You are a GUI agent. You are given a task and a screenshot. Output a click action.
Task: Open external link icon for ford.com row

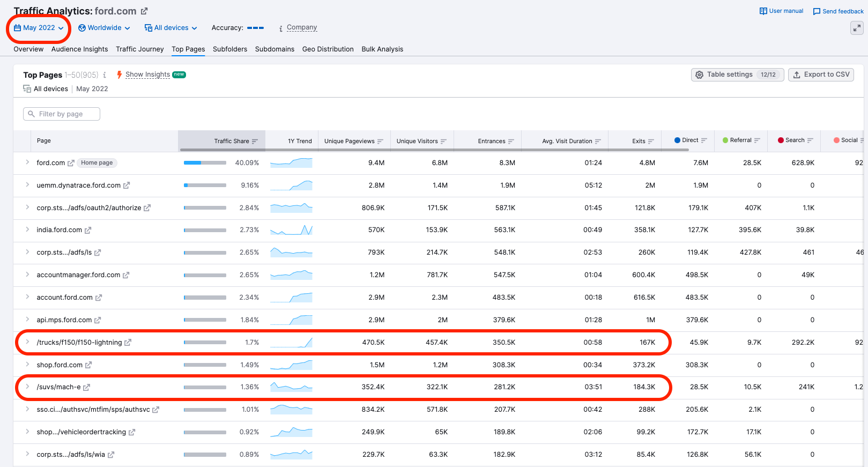click(x=71, y=163)
